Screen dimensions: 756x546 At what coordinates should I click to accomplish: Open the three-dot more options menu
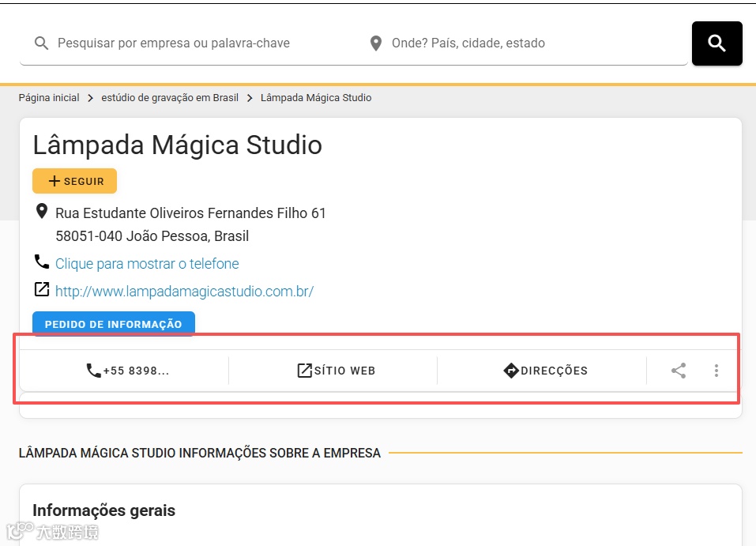[x=716, y=371]
